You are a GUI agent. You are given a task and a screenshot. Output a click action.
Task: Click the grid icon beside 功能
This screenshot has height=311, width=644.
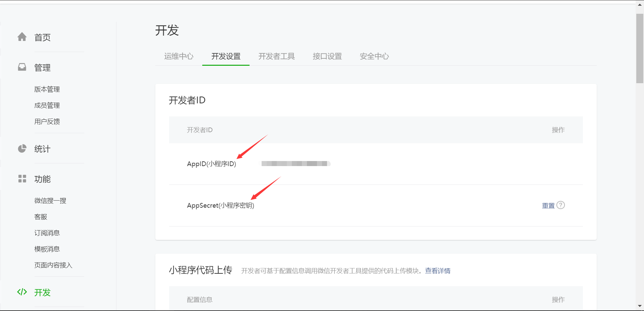[22, 178]
